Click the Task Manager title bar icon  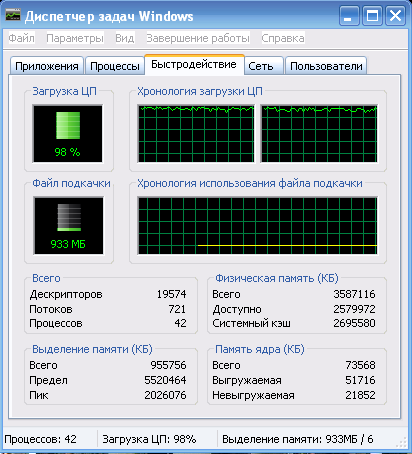(x=13, y=15)
